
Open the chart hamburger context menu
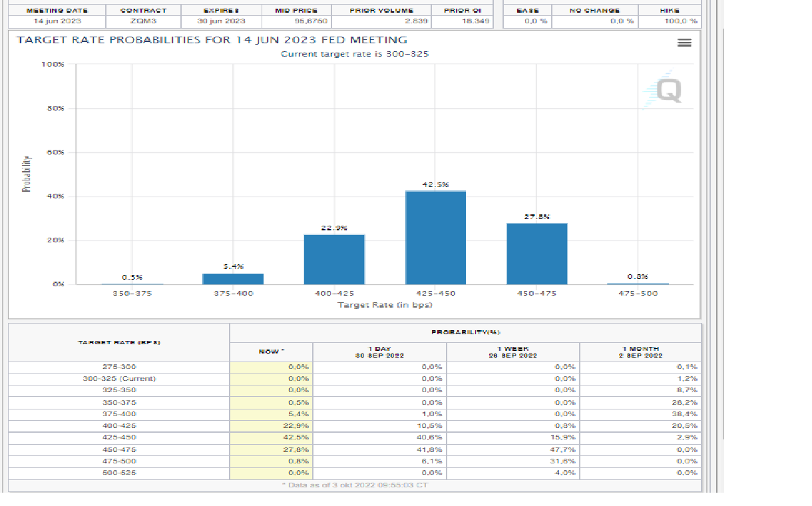pyautogui.click(x=684, y=43)
